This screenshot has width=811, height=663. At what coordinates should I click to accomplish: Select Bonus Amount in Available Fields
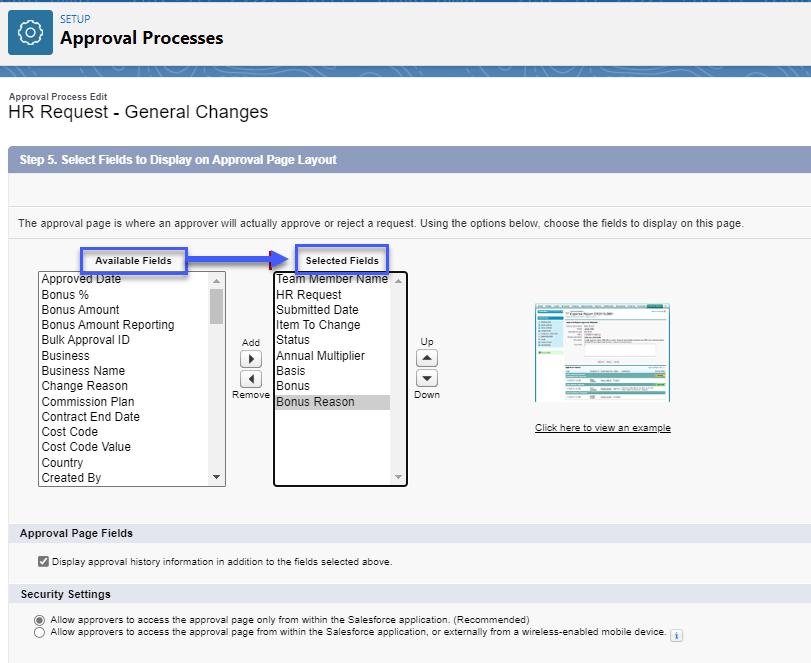pos(81,310)
